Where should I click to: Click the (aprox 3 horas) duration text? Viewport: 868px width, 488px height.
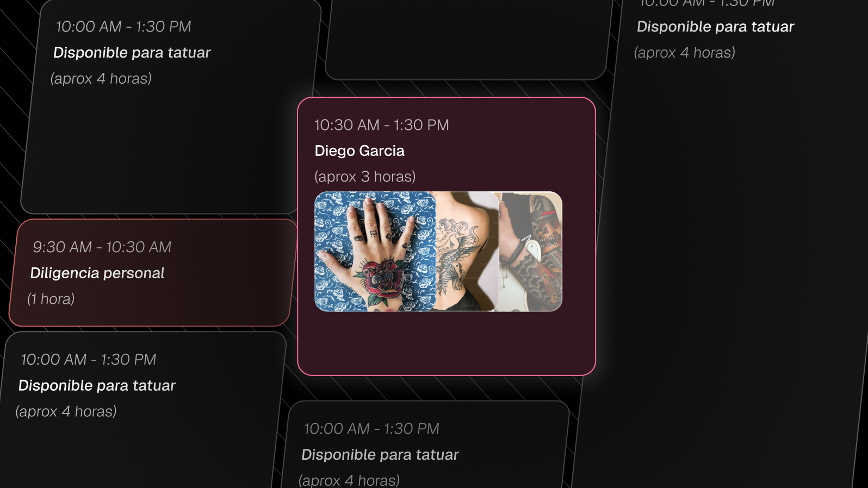click(x=365, y=177)
